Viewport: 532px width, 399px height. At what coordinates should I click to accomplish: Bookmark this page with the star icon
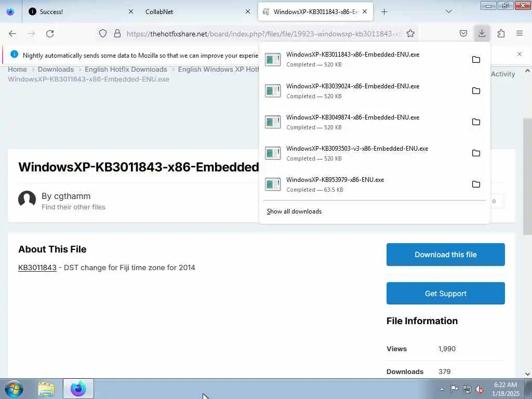tap(410, 33)
